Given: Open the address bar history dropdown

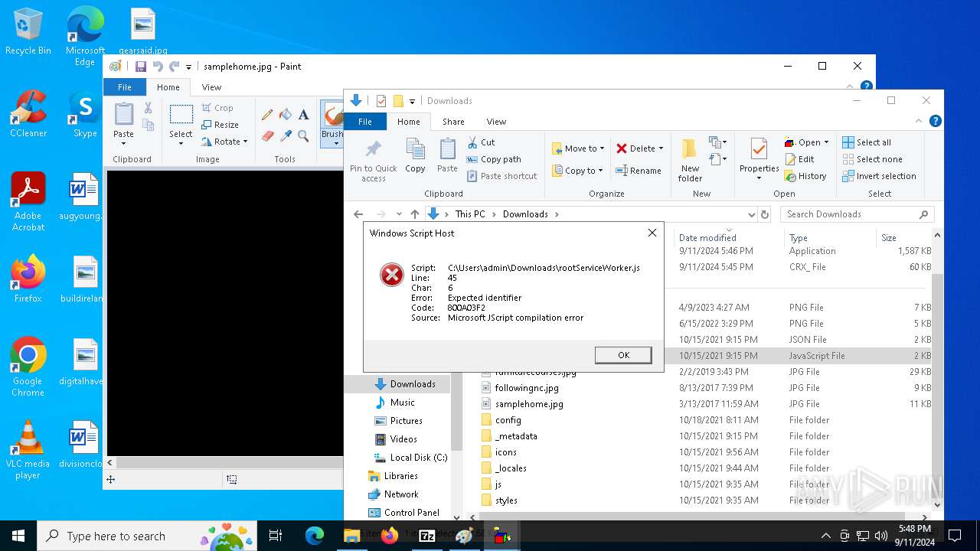Looking at the screenshot, I should (751, 214).
